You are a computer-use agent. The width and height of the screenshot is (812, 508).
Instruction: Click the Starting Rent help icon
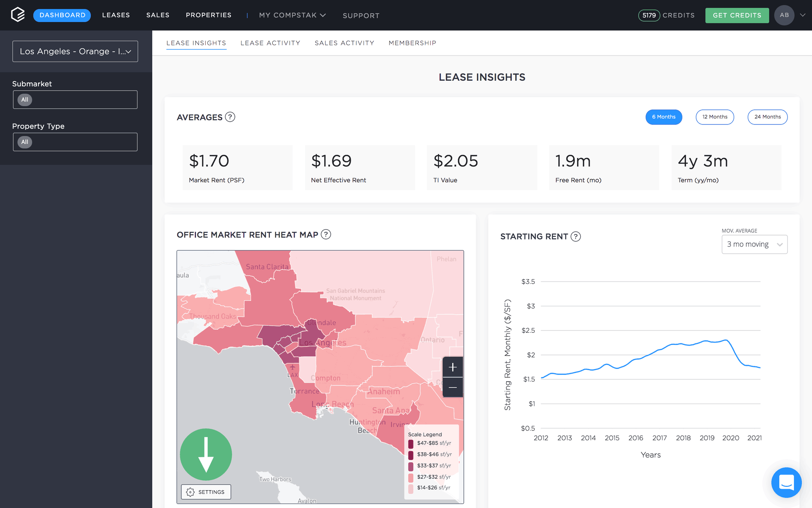coord(576,236)
